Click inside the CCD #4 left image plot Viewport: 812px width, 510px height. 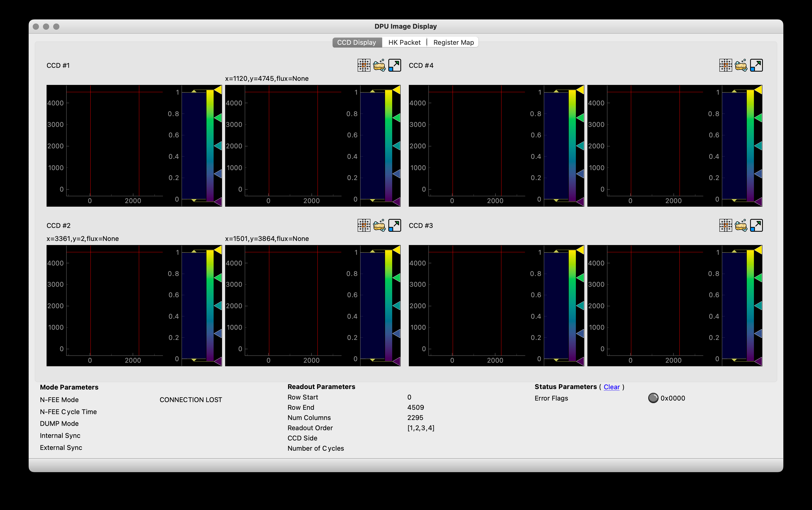point(477,141)
